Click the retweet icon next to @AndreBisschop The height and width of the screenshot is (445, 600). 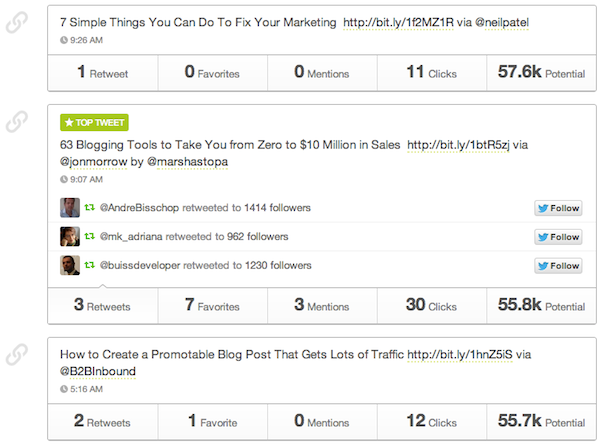89,208
